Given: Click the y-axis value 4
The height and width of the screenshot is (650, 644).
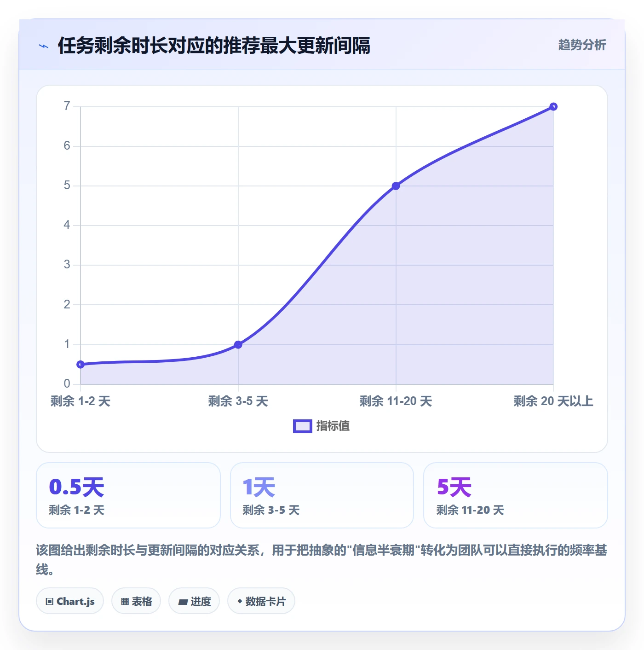Looking at the screenshot, I should pyautogui.click(x=67, y=225).
